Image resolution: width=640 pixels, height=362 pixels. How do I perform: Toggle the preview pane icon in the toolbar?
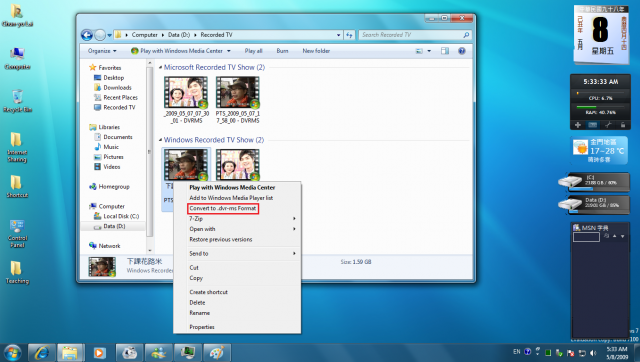click(x=444, y=51)
